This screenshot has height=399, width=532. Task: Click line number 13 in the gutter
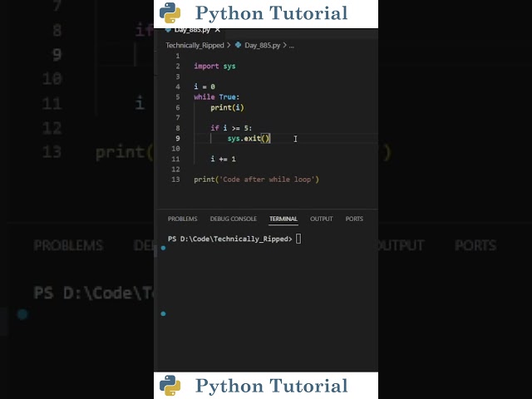pyautogui.click(x=175, y=180)
